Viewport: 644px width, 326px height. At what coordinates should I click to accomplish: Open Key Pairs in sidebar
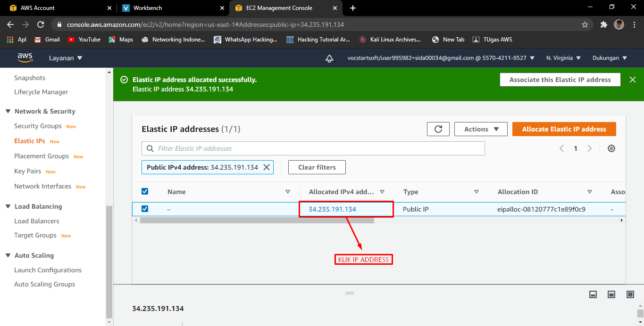[x=27, y=171]
